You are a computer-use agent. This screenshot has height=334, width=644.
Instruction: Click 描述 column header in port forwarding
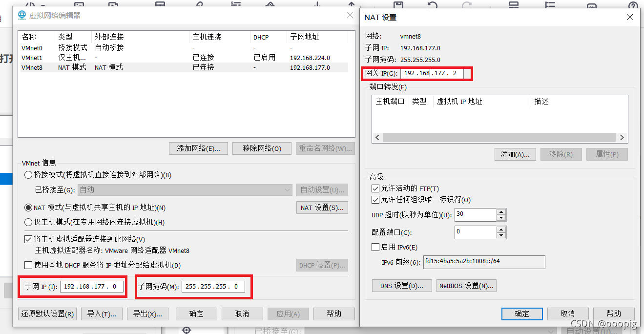(579, 101)
